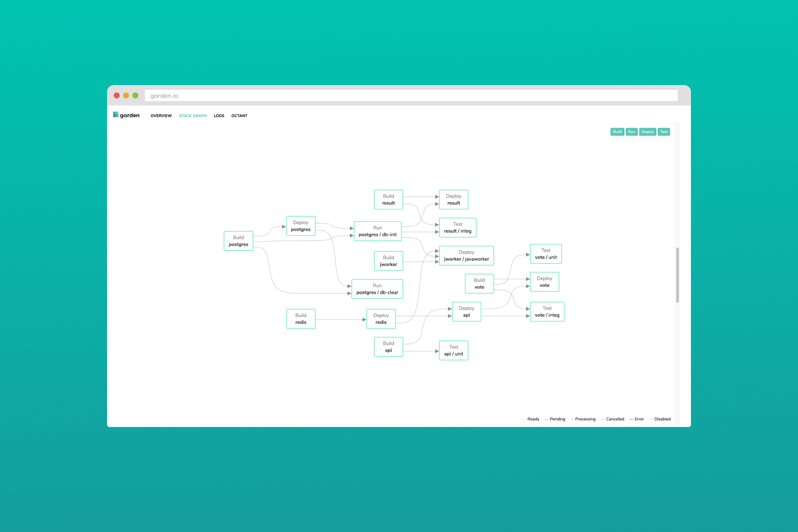
Task: Open the LOGS tab
Action: (x=219, y=116)
